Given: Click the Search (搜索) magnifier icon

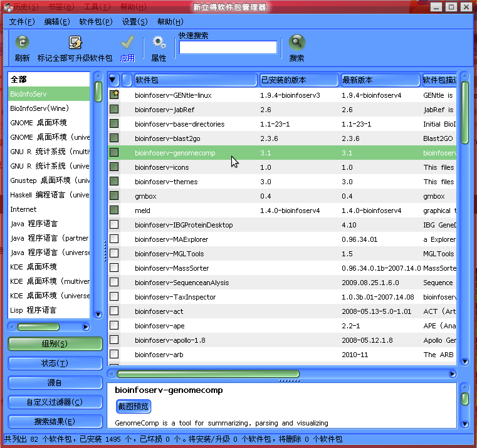Looking at the screenshot, I should tap(296, 42).
